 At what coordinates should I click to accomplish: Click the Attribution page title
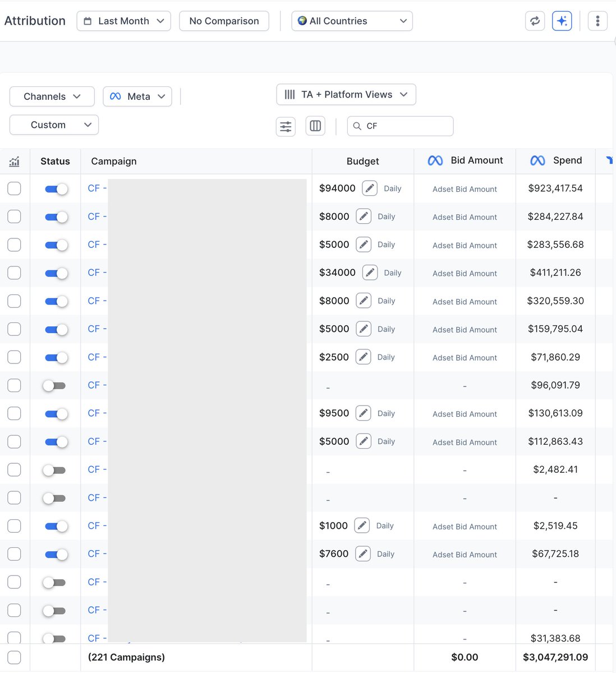pyautogui.click(x=35, y=21)
